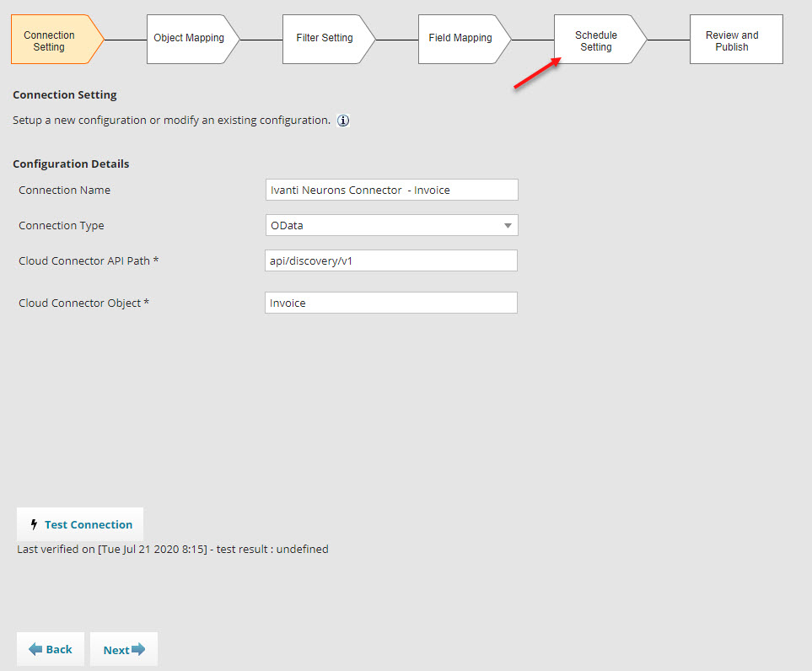Click the right arrow icon on Next
Screen dimensions: 812x671
click(x=138, y=649)
